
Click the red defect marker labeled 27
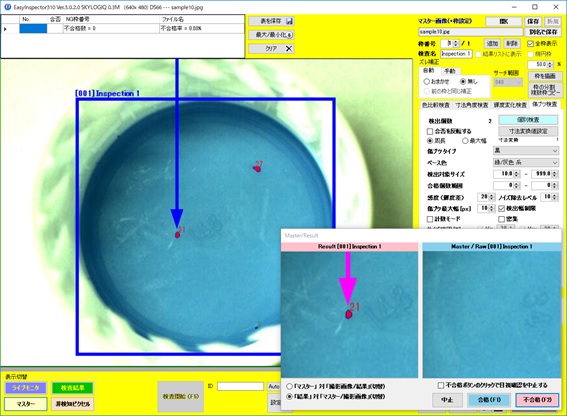257,169
